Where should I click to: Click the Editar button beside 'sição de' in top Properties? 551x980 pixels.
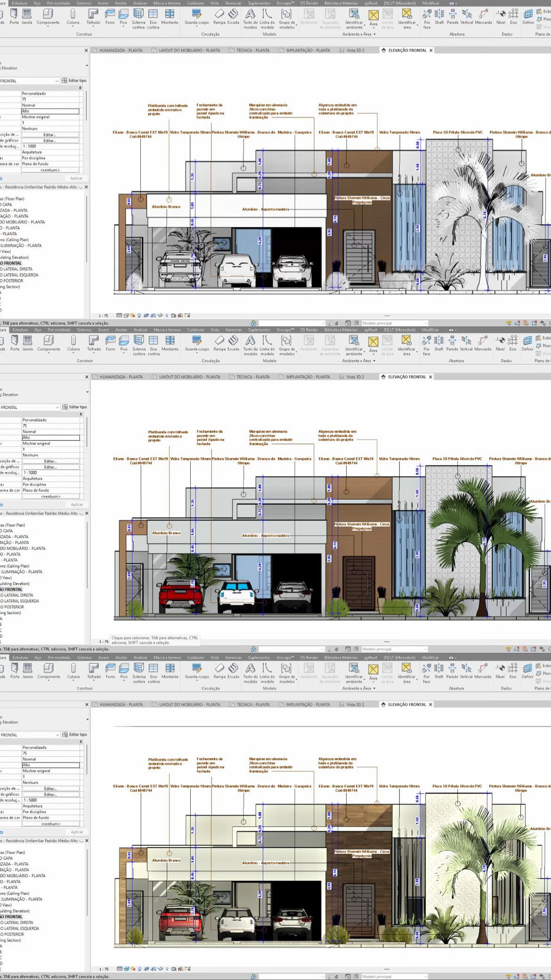point(50,135)
